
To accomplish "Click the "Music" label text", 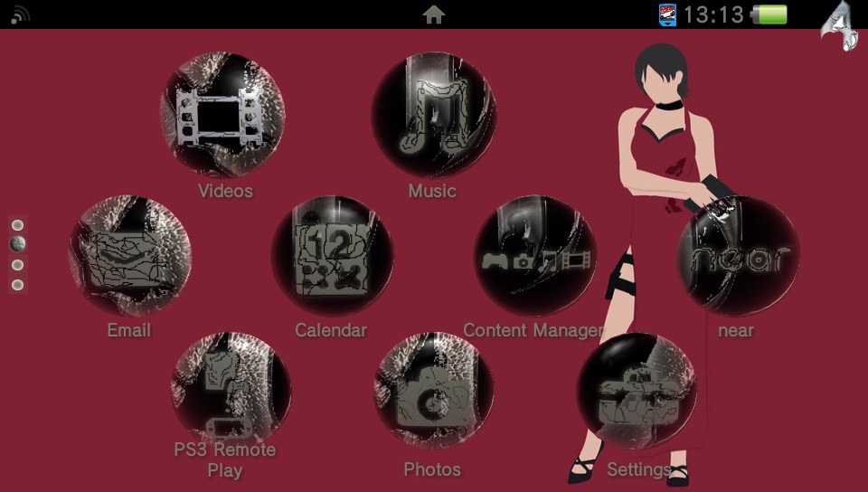I will 432,191.
